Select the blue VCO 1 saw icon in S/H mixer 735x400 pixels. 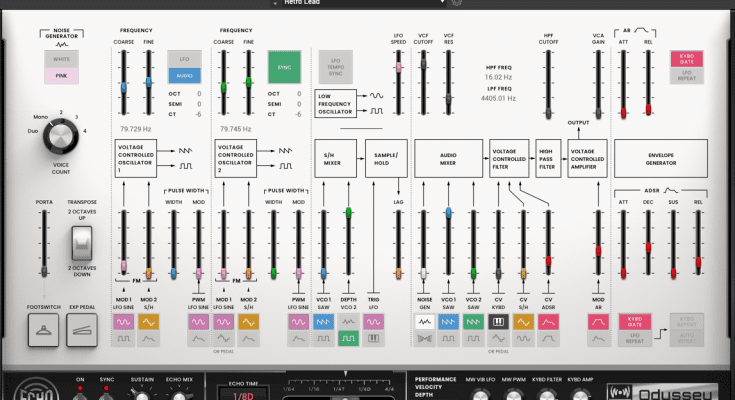pyautogui.click(x=323, y=322)
